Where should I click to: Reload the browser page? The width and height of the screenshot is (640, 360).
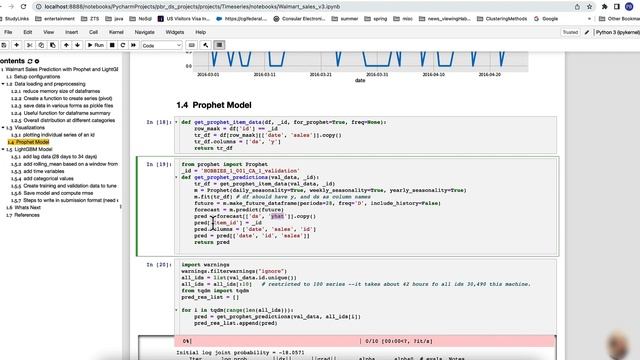[23, 7]
